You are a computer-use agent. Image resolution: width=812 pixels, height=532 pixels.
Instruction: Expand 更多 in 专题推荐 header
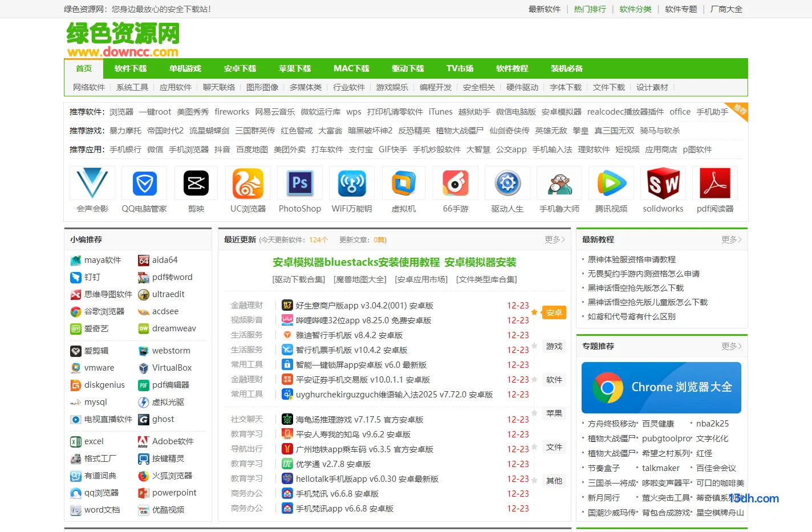pos(732,346)
